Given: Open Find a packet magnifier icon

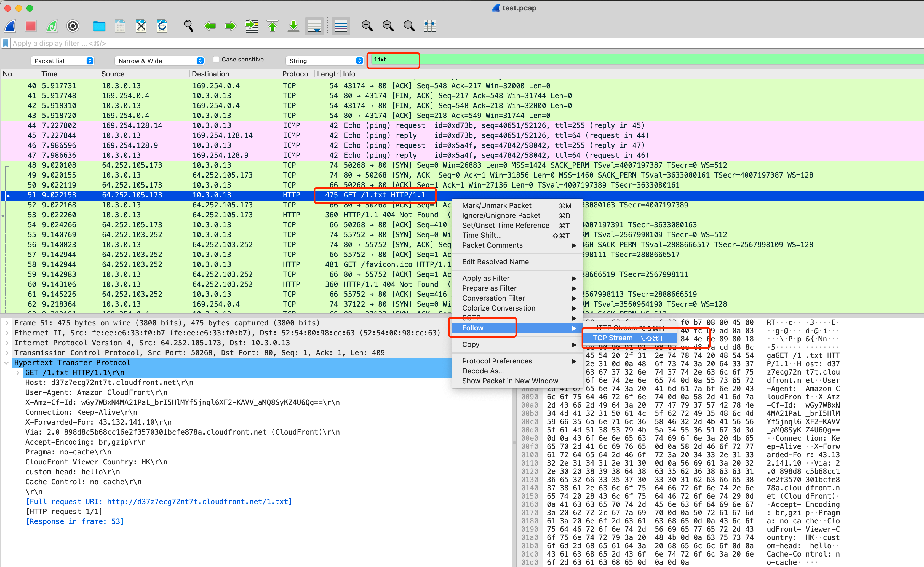Looking at the screenshot, I should click(x=188, y=26).
